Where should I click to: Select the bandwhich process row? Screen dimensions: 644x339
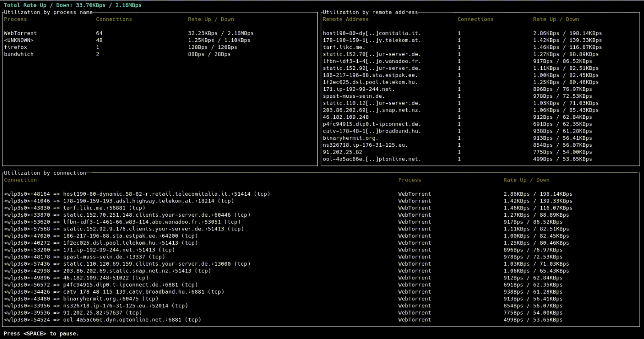(160, 54)
